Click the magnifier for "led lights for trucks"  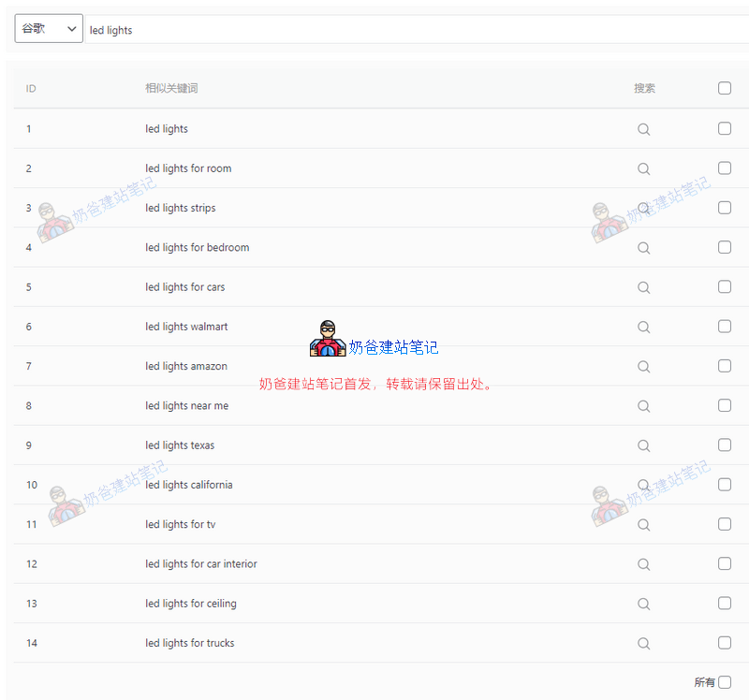(643, 643)
